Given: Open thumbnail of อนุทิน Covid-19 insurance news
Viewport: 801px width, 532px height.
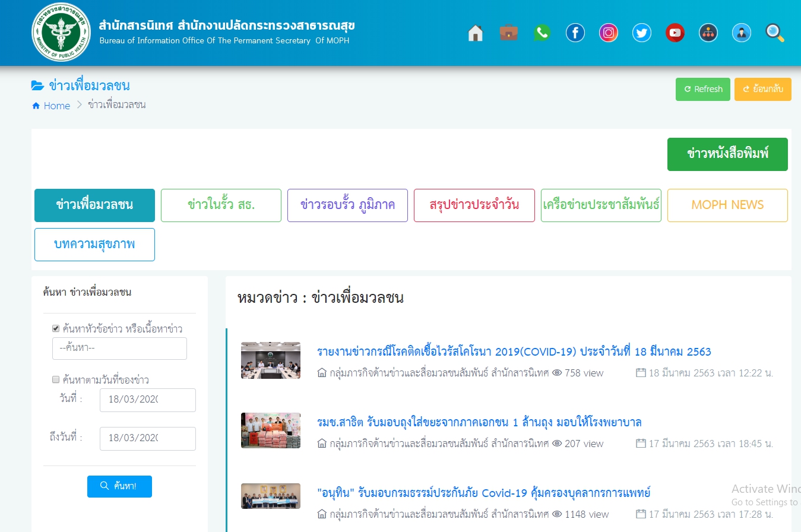Looking at the screenshot, I should tap(271, 496).
